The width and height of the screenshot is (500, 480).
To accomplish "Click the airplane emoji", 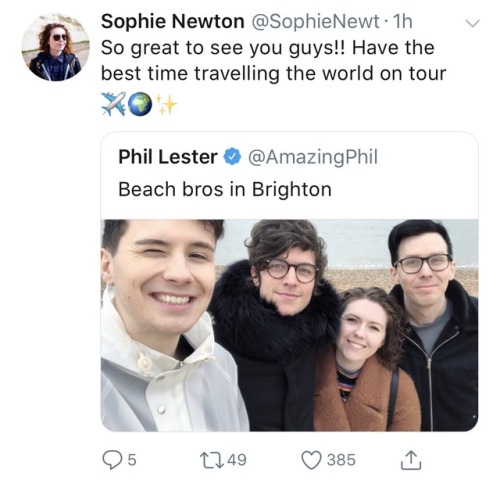I will coord(114,104).
